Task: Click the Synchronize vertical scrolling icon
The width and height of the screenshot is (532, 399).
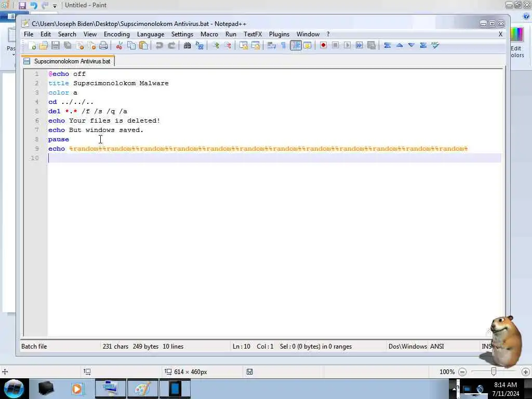Action: click(243, 46)
